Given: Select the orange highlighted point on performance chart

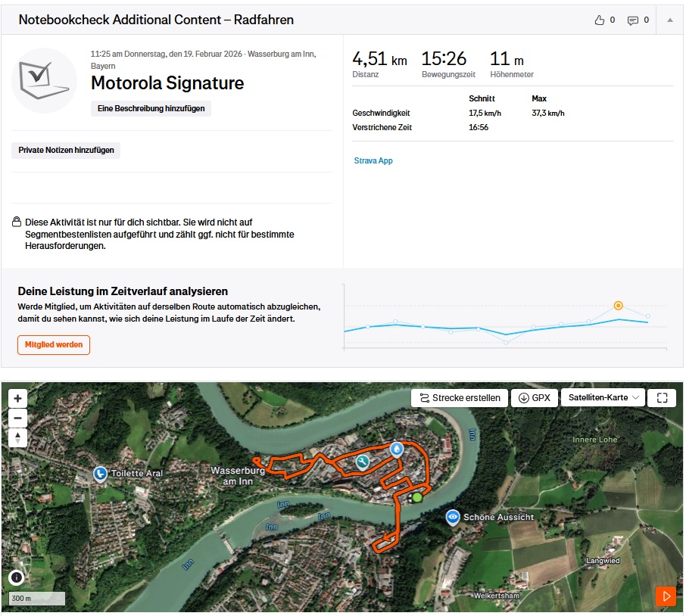Looking at the screenshot, I should pyautogui.click(x=618, y=306).
